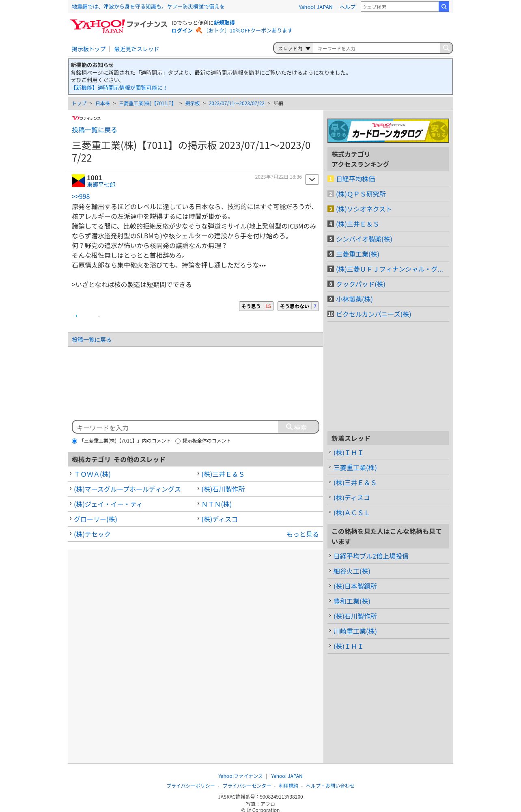Click breadcrumb 三菱重工業(株)【7011.T】

click(148, 104)
